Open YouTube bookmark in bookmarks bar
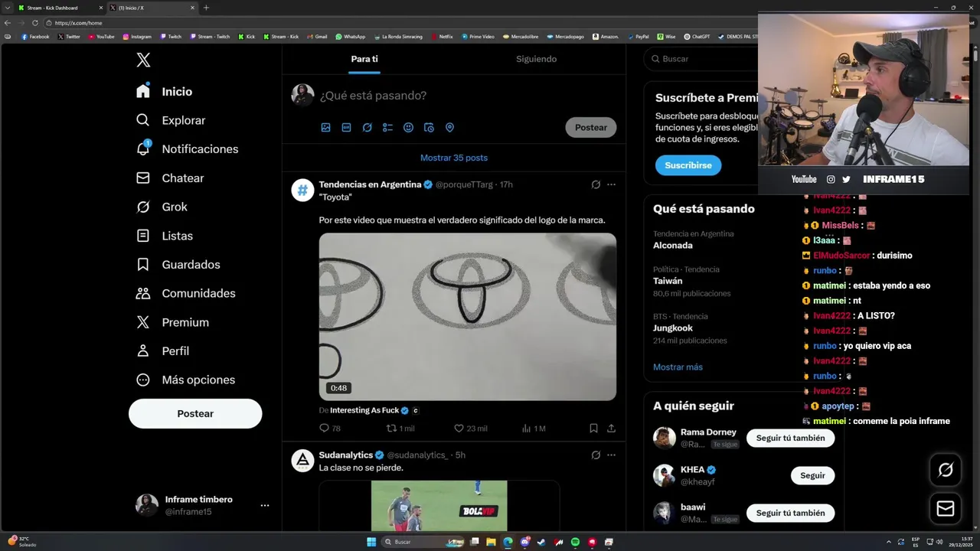Viewport: 980px width, 551px height. pyautogui.click(x=101, y=37)
